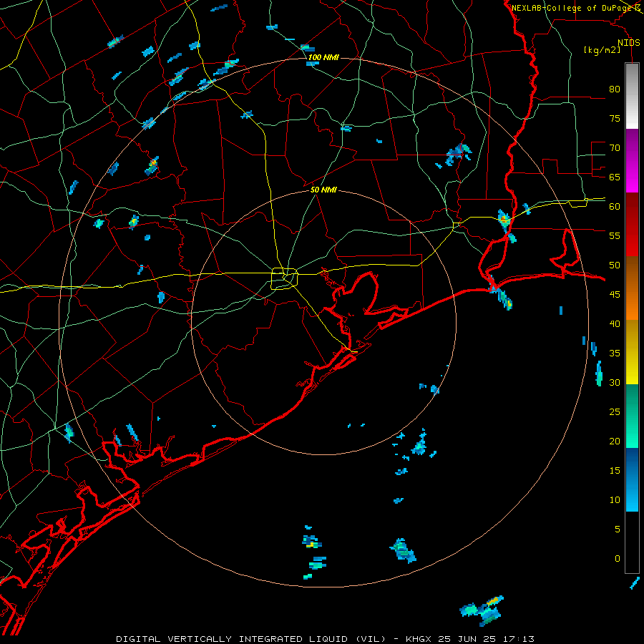
Task: Click the scale value "75"
Action: [615, 119]
